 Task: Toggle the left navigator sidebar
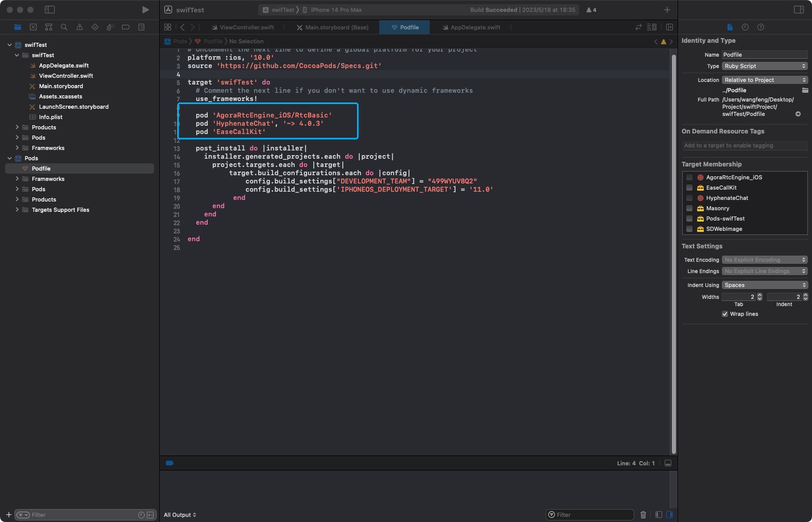(49, 10)
